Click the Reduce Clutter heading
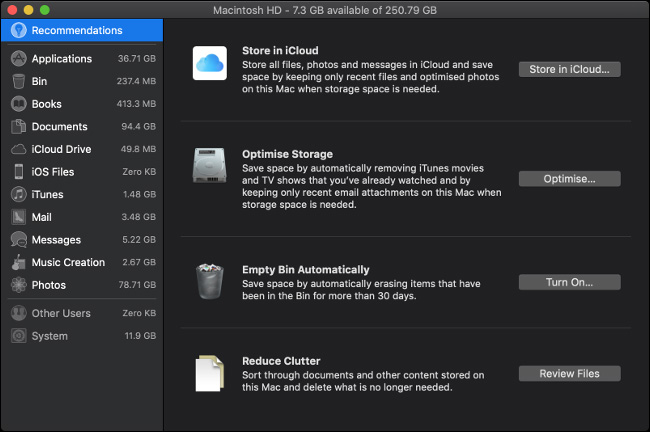The height and width of the screenshot is (432, 650). pos(281,361)
